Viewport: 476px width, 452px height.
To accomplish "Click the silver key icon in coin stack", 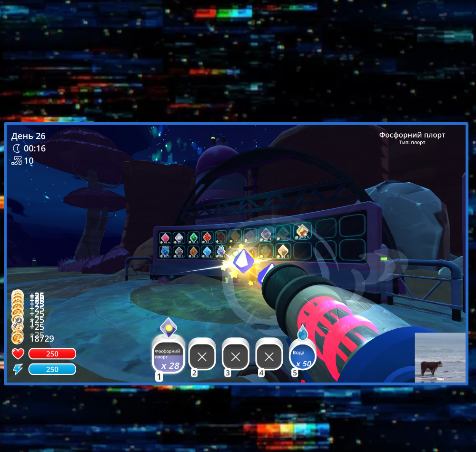I will (x=18, y=321).
